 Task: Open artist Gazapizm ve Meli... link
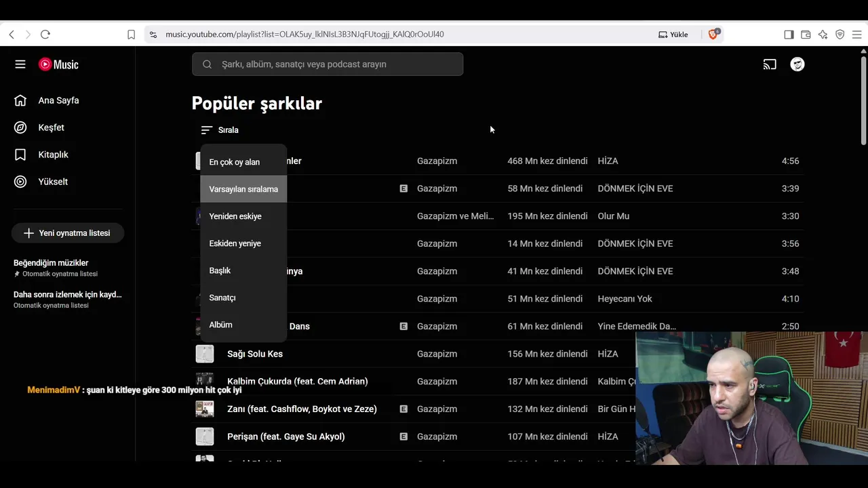click(x=456, y=216)
